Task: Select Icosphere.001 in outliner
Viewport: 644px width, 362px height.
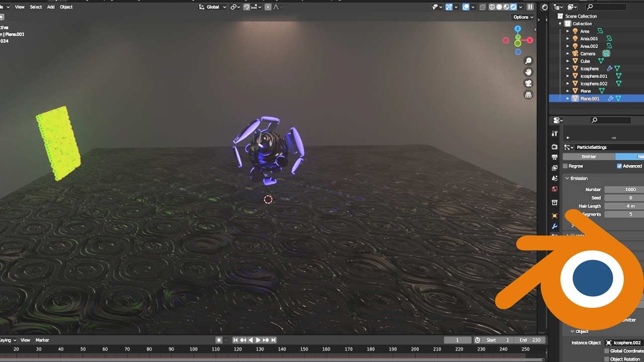Action: (x=594, y=76)
